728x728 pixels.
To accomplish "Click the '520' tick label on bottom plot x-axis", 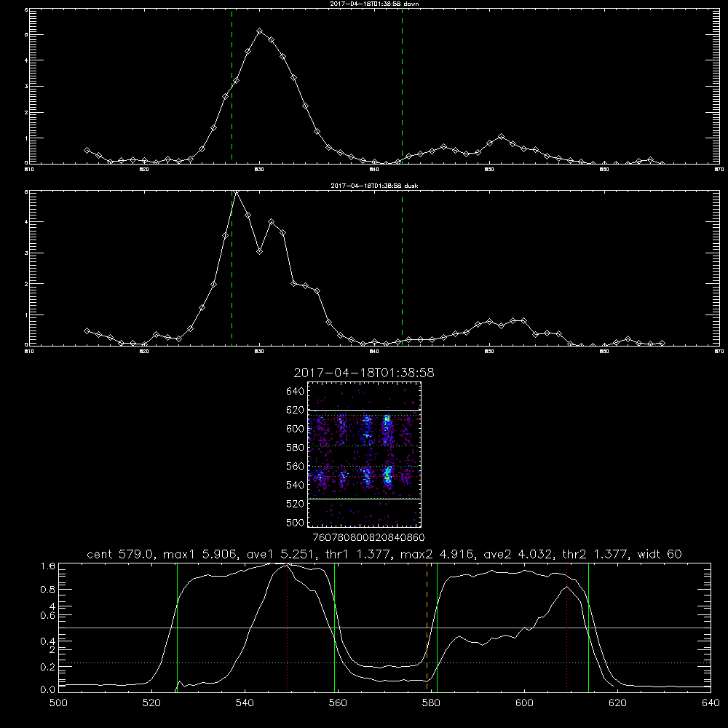I will (151, 703).
